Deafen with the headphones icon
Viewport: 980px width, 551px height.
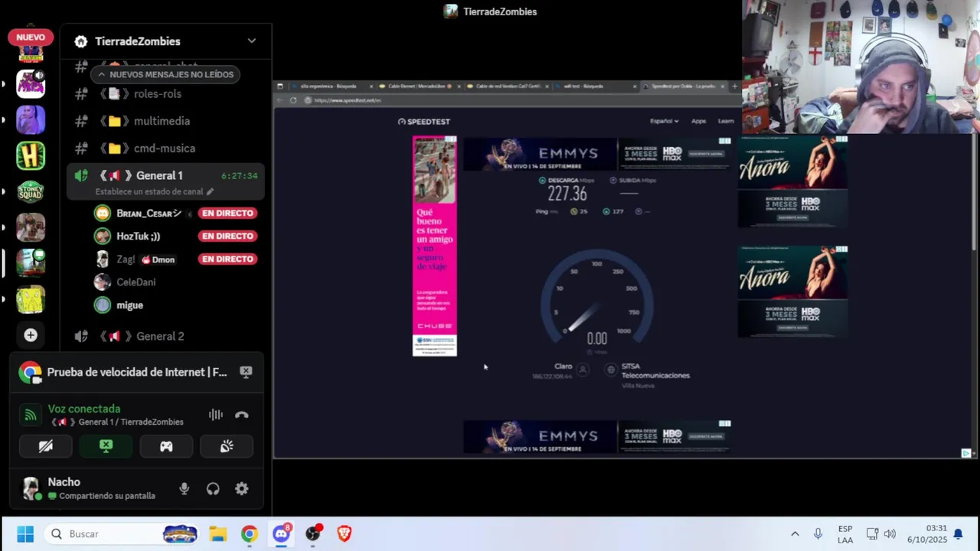[x=213, y=488]
